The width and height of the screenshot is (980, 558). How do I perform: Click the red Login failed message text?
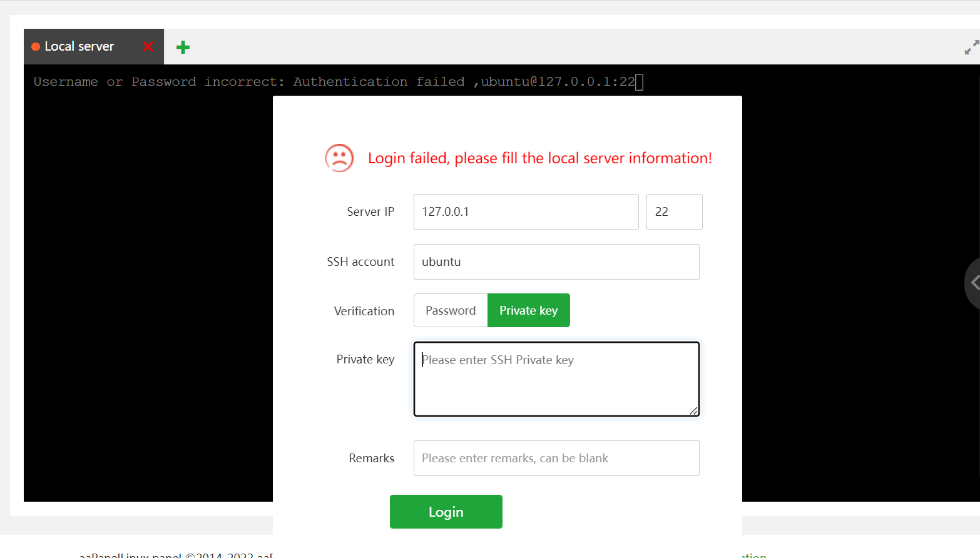(x=539, y=158)
